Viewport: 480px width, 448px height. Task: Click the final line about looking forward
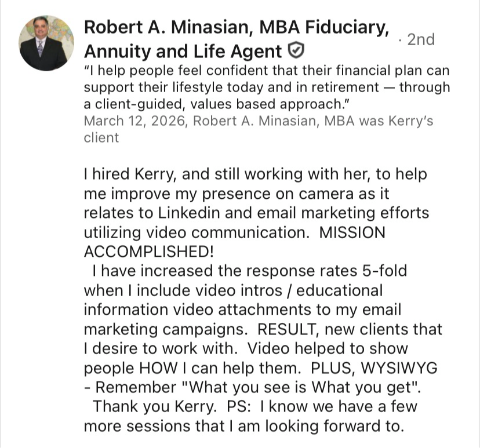click(242, 426)
